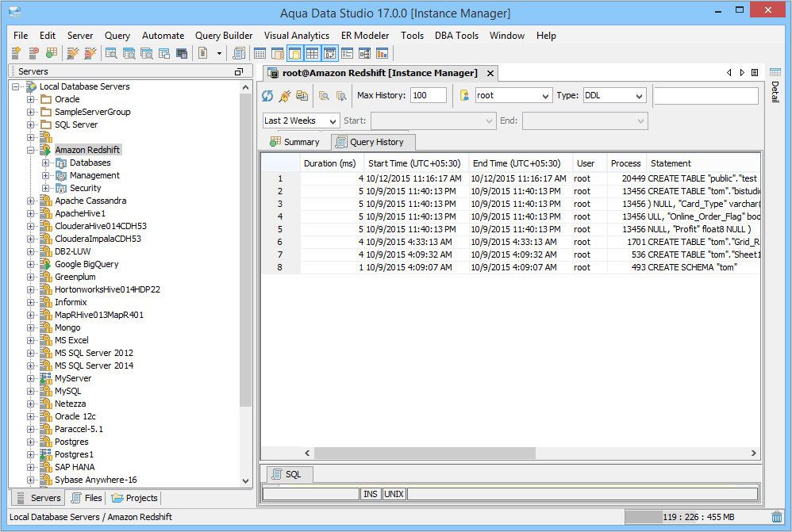The height and width of the screenshot is (532, 792).
Task: Click the SQL tab at the bottom panel
Action: [x=287, y=474]
